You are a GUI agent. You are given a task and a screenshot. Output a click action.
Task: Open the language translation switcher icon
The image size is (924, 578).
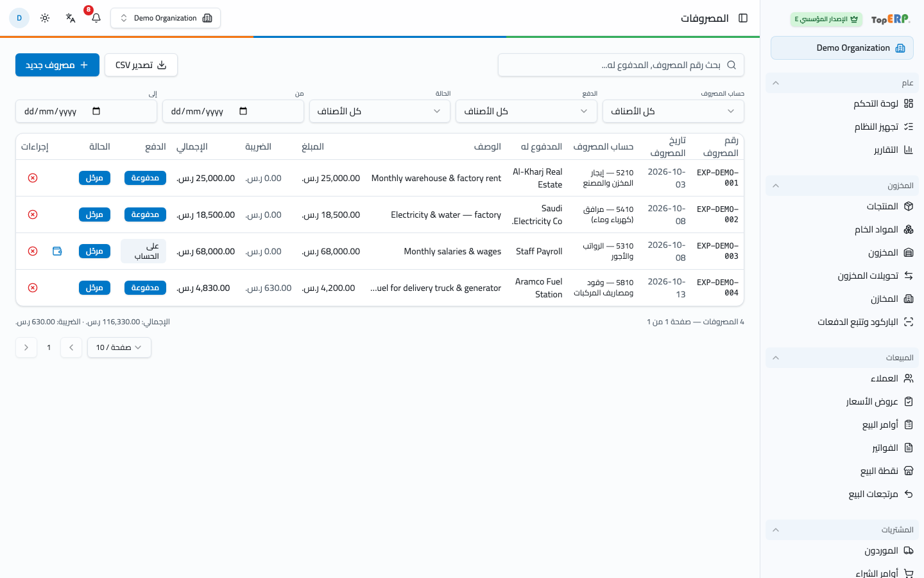click(71, 18)
